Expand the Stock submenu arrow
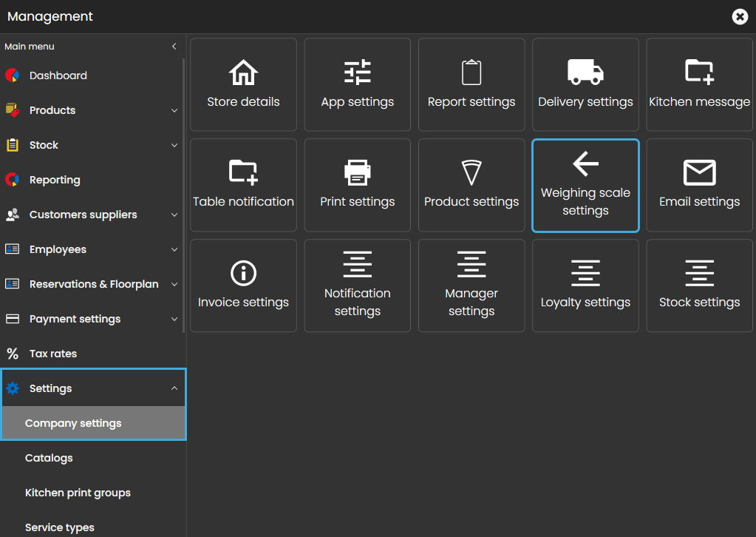The width and height of the screenshot is (756, 537). coord(174,146)
